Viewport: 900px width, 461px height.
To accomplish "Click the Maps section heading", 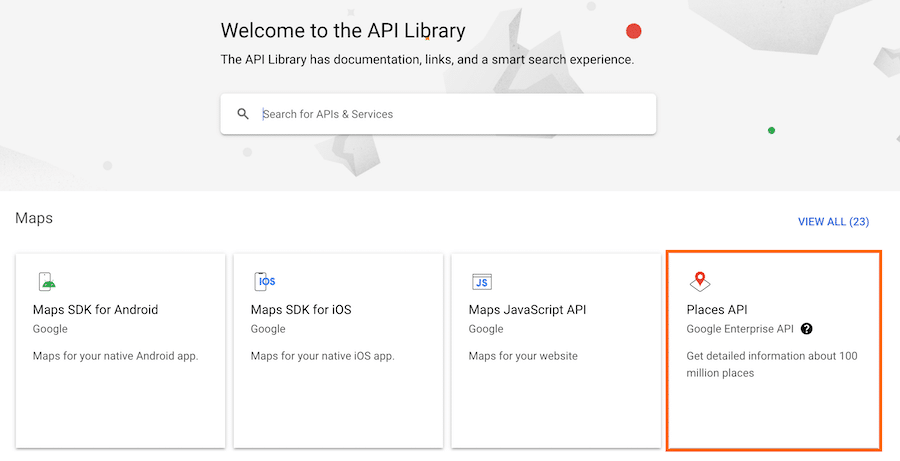I will click(34, 217).
